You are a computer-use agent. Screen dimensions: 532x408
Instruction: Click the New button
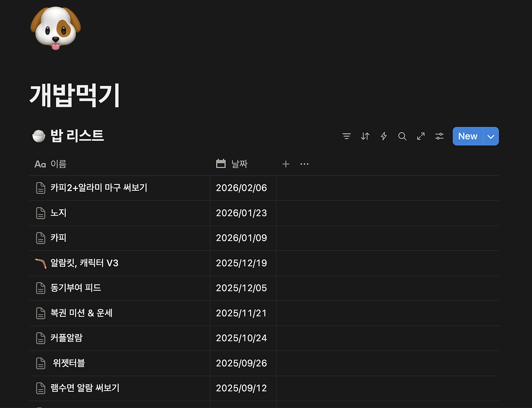click(468, 136)
